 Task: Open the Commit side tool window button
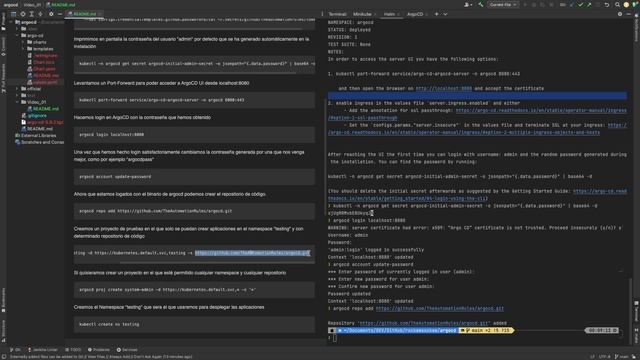pyautogui.click(x=3, y=47)
